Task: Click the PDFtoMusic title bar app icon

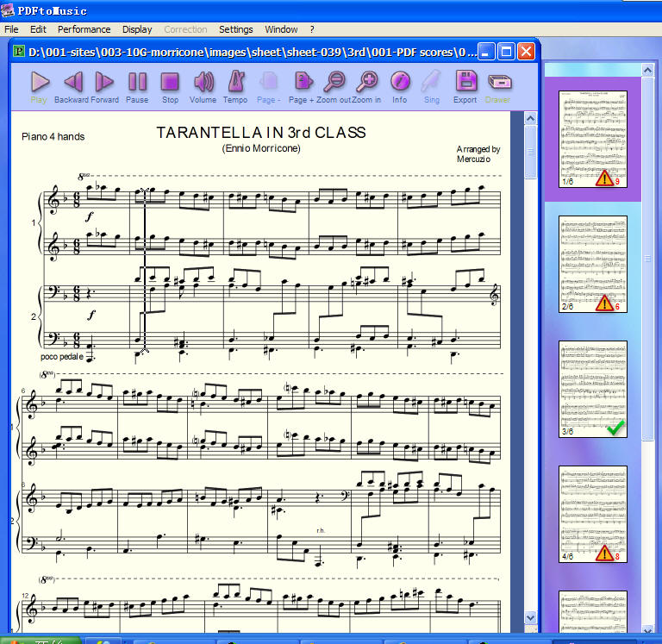Action: pos(8,10)
